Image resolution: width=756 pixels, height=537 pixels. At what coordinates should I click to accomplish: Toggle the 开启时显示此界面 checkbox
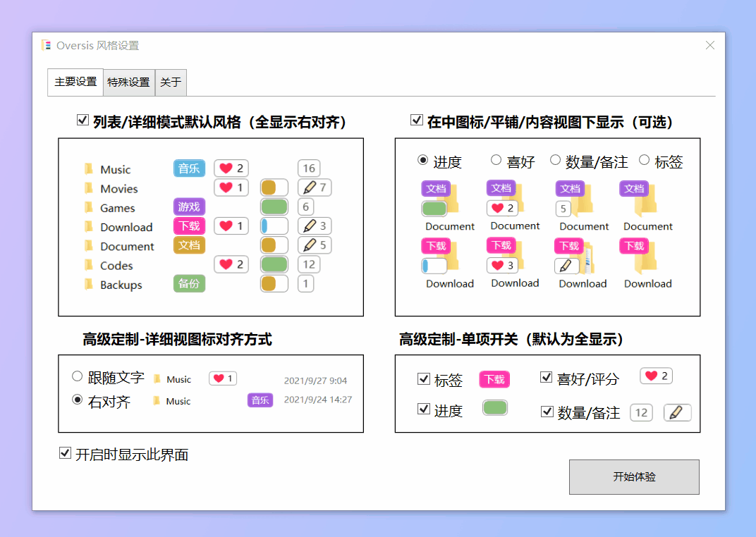point(66,453)
